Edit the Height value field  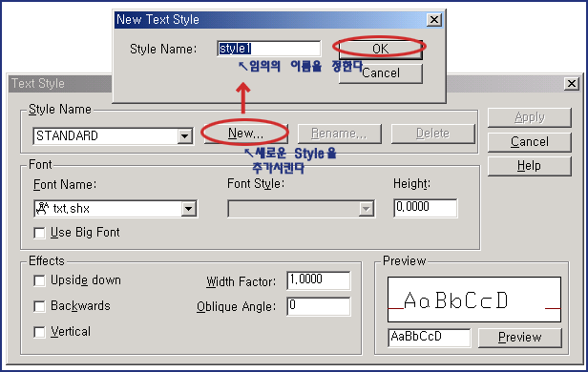click(x=426, y=208)
